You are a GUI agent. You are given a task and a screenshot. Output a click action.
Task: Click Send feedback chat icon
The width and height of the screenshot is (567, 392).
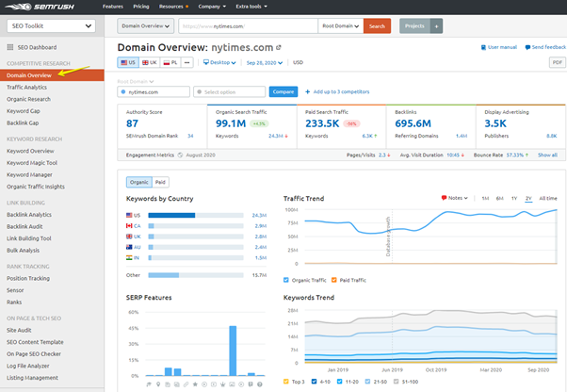(527, 47)
